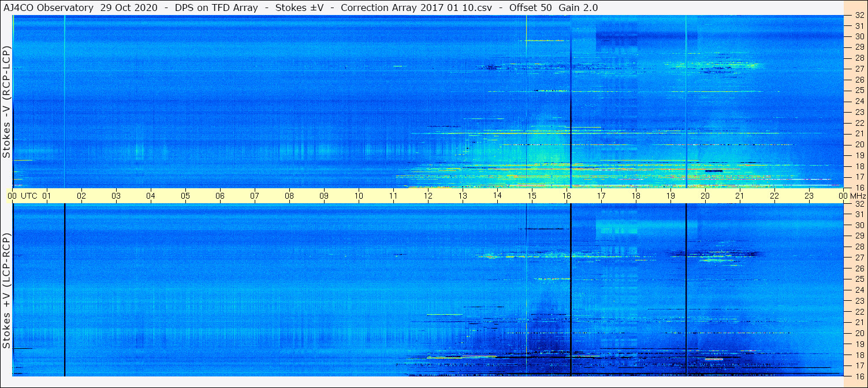Select the 12 hour tick on time axis
Viewport: 868px width, 388px height.
428,196
